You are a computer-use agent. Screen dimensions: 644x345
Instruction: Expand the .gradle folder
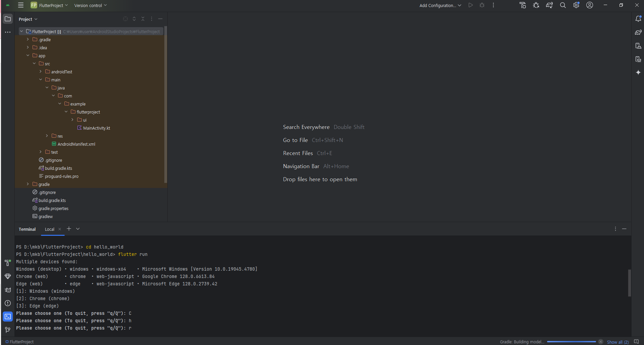[x=28, y=40]
